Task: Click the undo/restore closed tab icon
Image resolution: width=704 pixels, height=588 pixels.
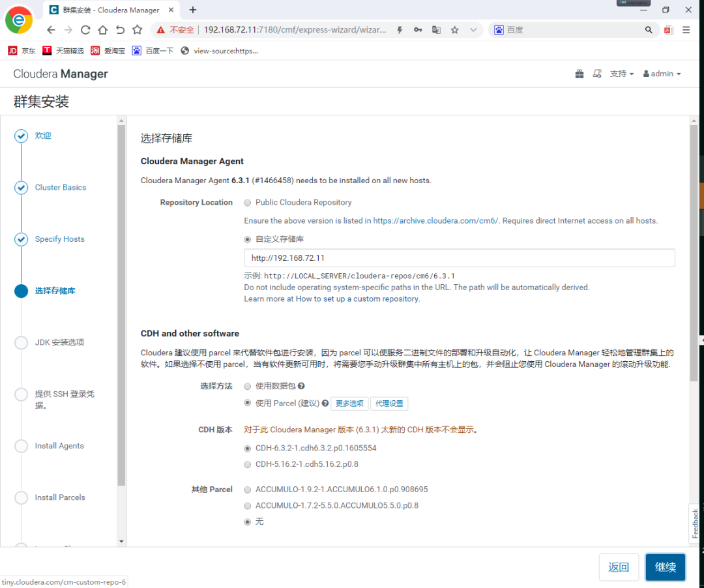Action: (x=120, y=30)
